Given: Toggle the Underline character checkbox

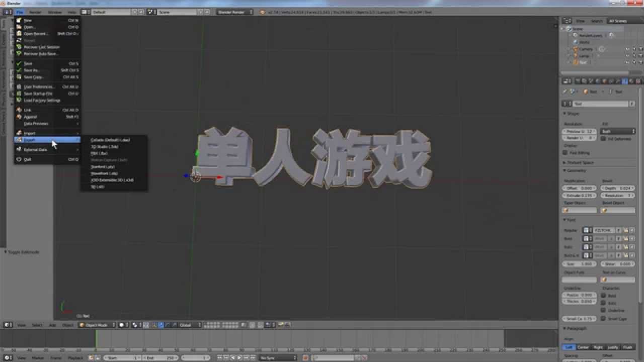Looking at the screenshot, I should pos(603,310).
